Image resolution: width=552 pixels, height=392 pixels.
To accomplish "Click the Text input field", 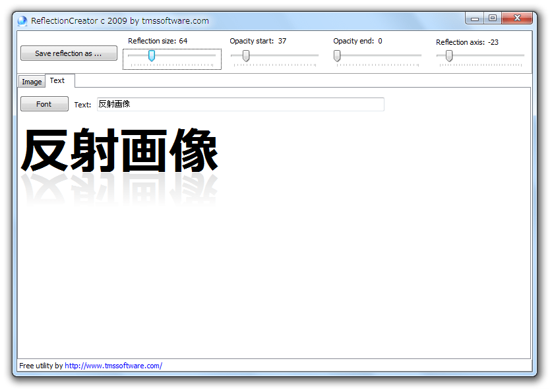I will coord(241,104).
